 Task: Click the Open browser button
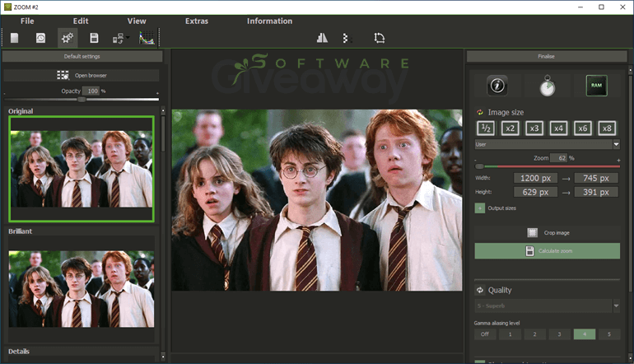coord(82,75)
